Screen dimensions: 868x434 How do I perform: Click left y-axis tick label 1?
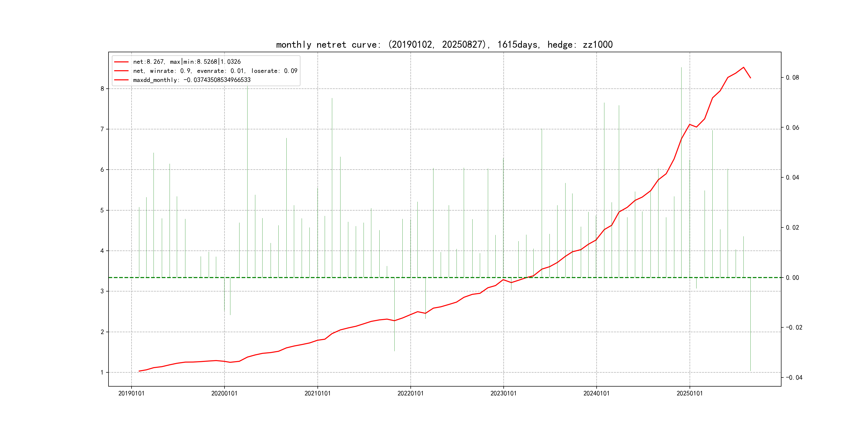point(102,372)
